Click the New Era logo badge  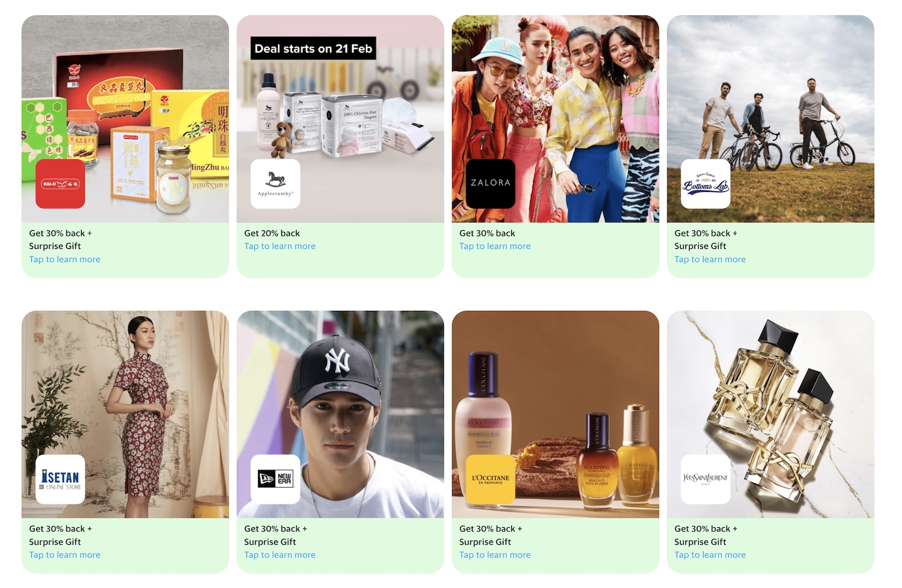(275, 479)
